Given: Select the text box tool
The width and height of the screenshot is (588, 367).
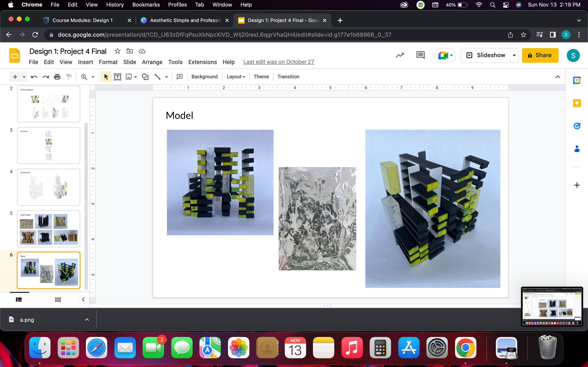Looking at the screenshot, I should [118, 77].
